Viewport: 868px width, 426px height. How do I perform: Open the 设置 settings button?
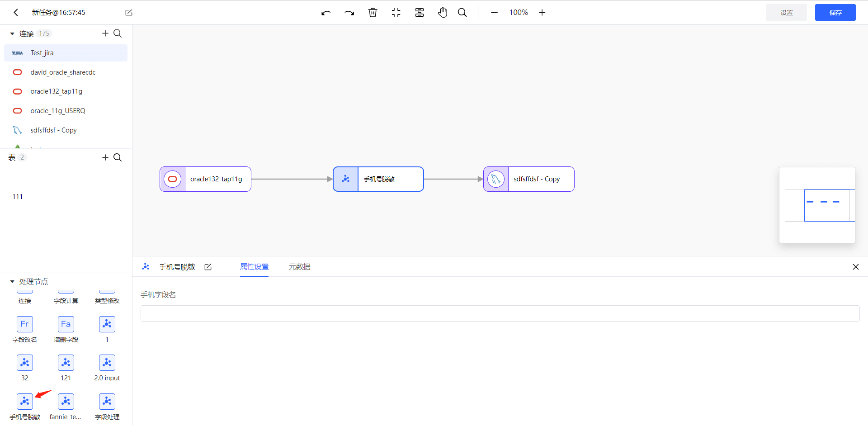tap(786, 13)
